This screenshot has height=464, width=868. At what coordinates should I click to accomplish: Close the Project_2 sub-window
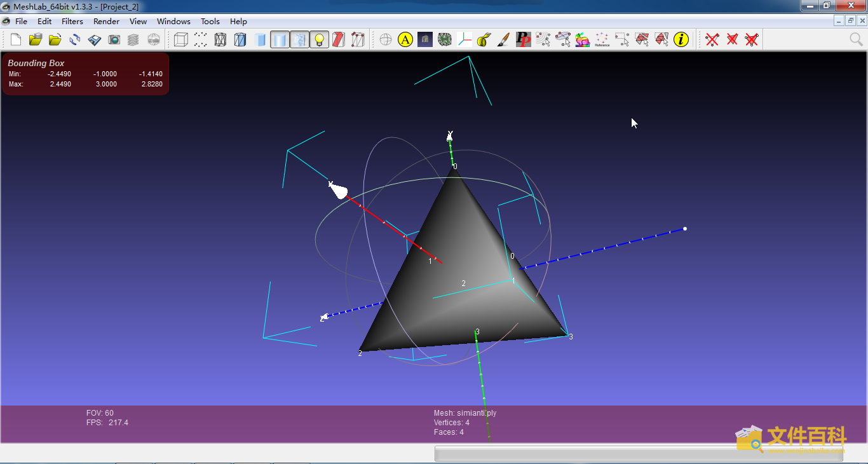(861, 20)
